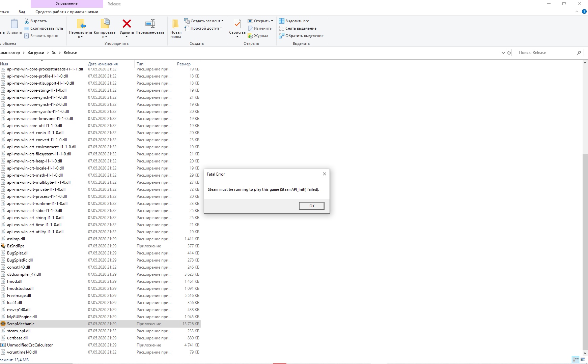This screenshot has height=364, width=588.
Task: Expand the Create item (Создать элемент) dropdown
Action: click(x=222, y=21)
